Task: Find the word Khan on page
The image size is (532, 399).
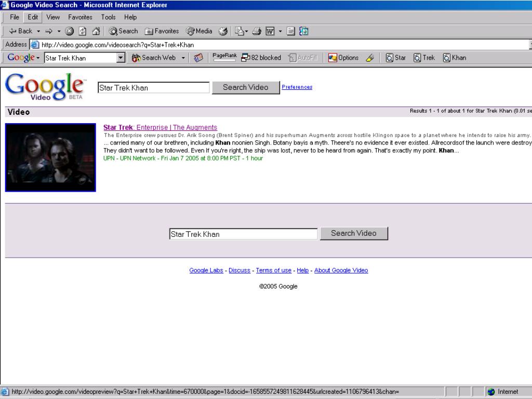Action: click(455, 58)
